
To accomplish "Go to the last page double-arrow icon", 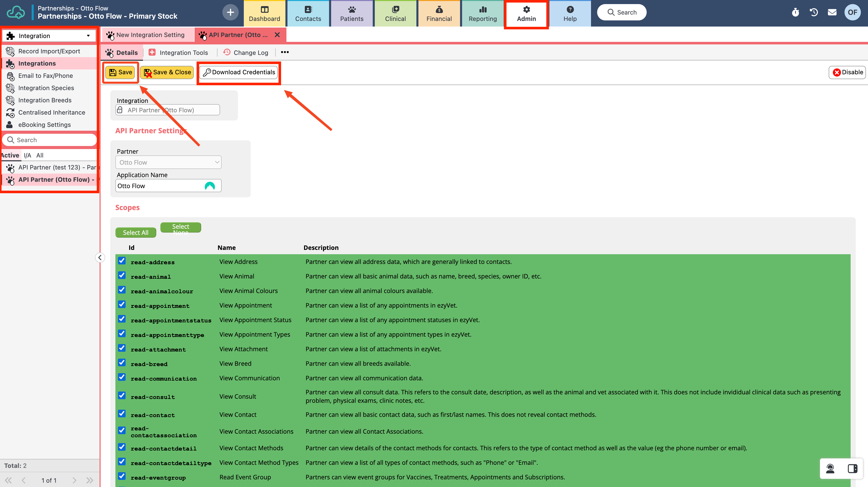I will point(90,480).
